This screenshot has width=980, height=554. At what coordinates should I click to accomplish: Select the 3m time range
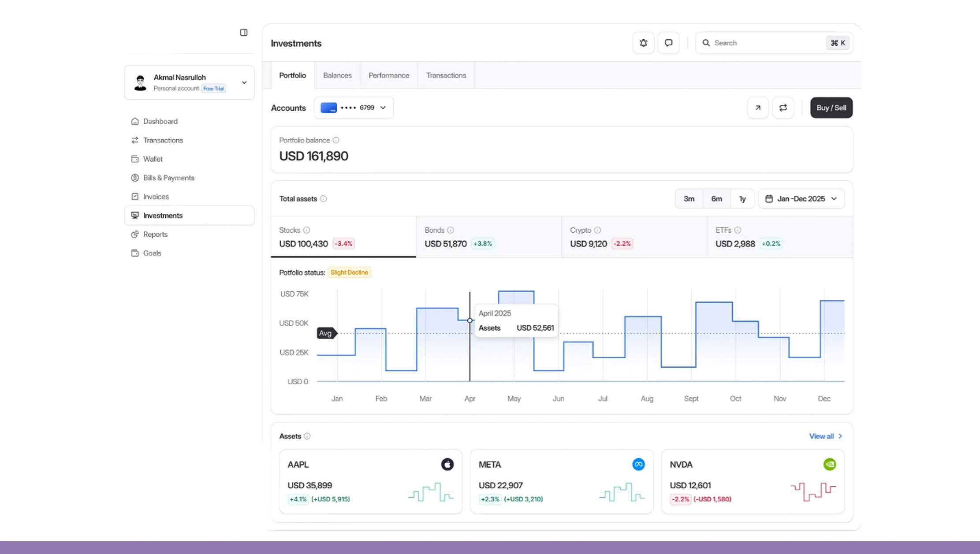[x=689, y=199]
